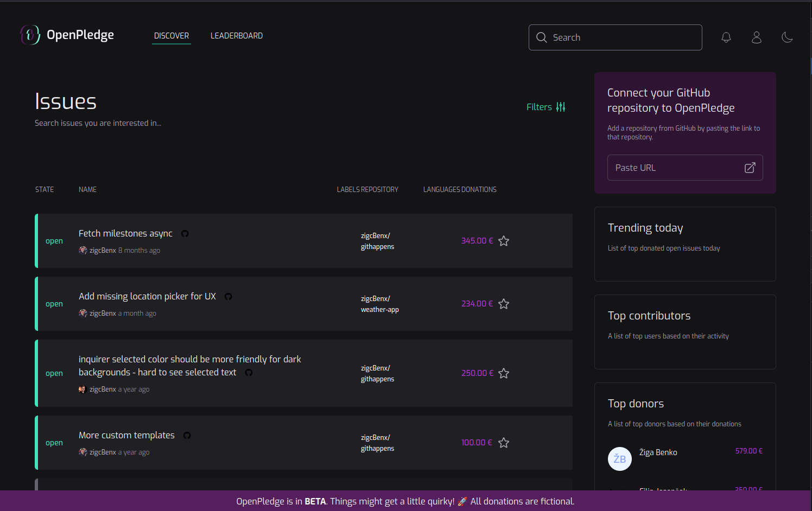Open the Fetch milestones async issue
Viewport: 812px width, 511px height.
[125, 233]
